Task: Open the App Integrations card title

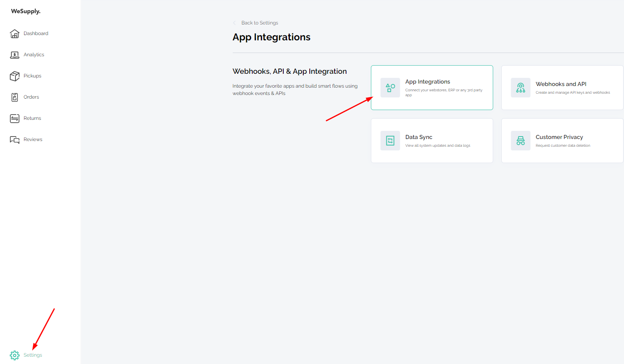Action: [428, 82]
